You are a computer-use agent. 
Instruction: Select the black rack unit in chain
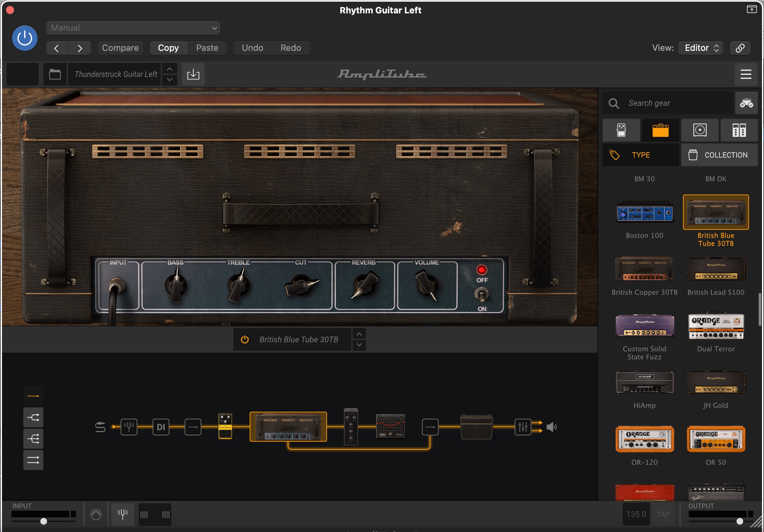[x=351, y=427]
